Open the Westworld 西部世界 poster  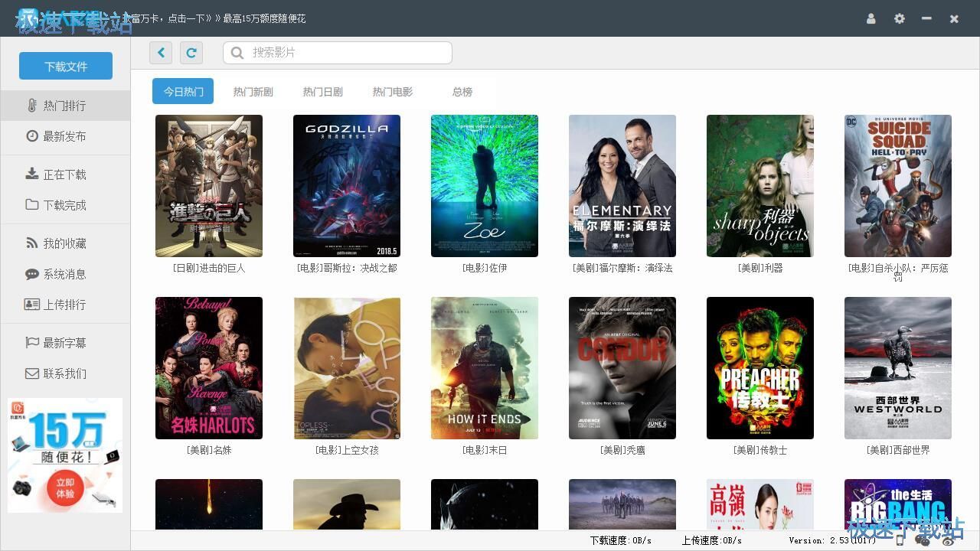[x=898, y=368]
